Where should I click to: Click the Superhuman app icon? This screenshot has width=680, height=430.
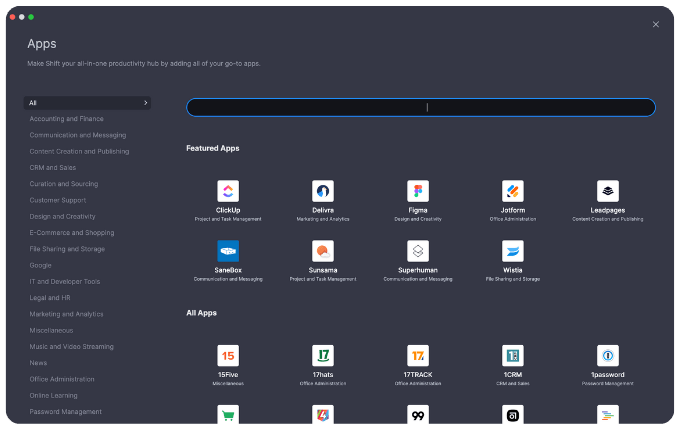click(x=418, y=251)
